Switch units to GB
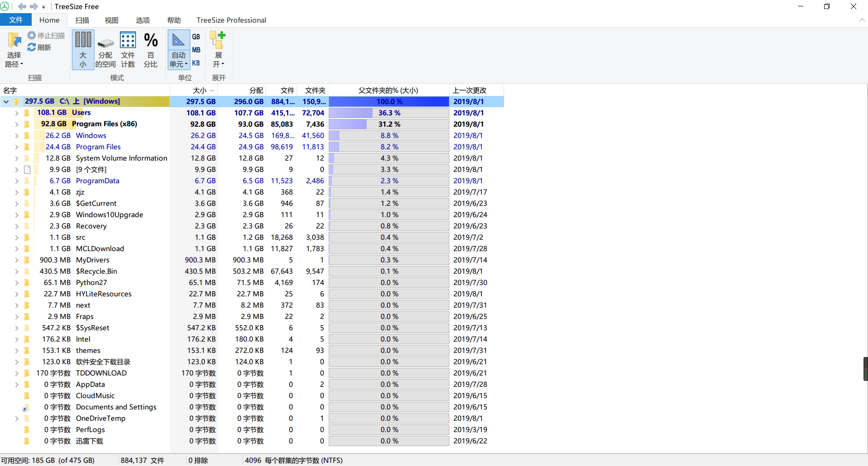 [x=196, y=37]
